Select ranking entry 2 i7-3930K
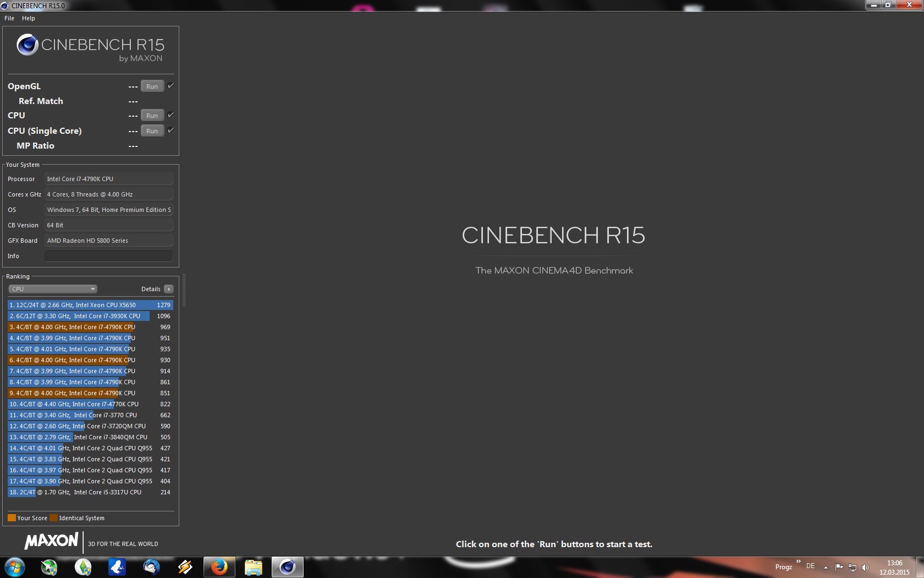The image size is (924, 578). coord(90,316)
